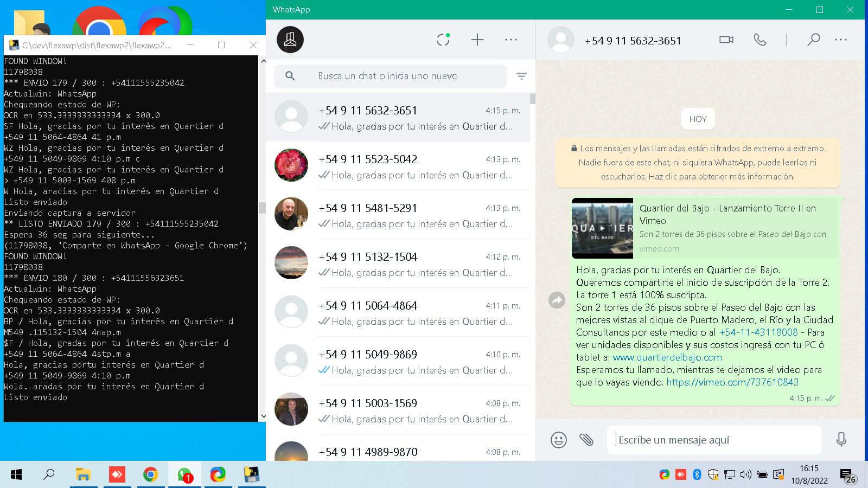Open File Explorer from the taskbar

click(x=82, y=475)
